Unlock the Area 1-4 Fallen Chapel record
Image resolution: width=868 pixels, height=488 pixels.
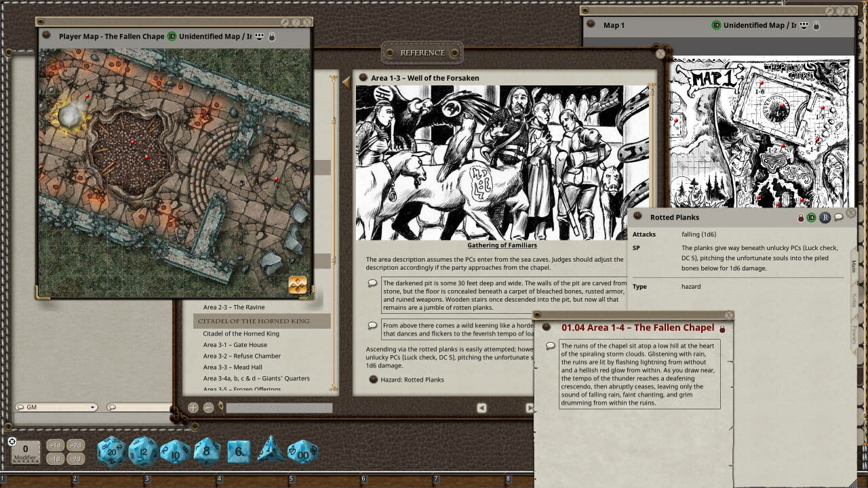[x=722, y=329]
